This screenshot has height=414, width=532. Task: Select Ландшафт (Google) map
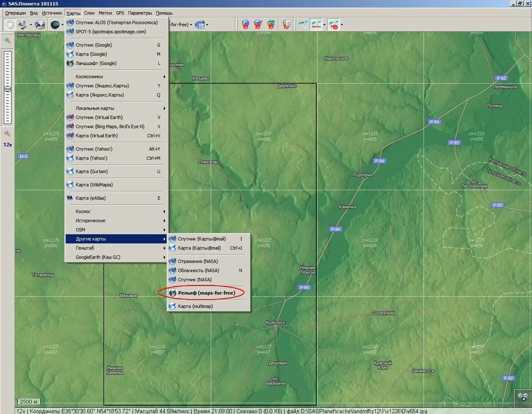click(x=116, y=63)
